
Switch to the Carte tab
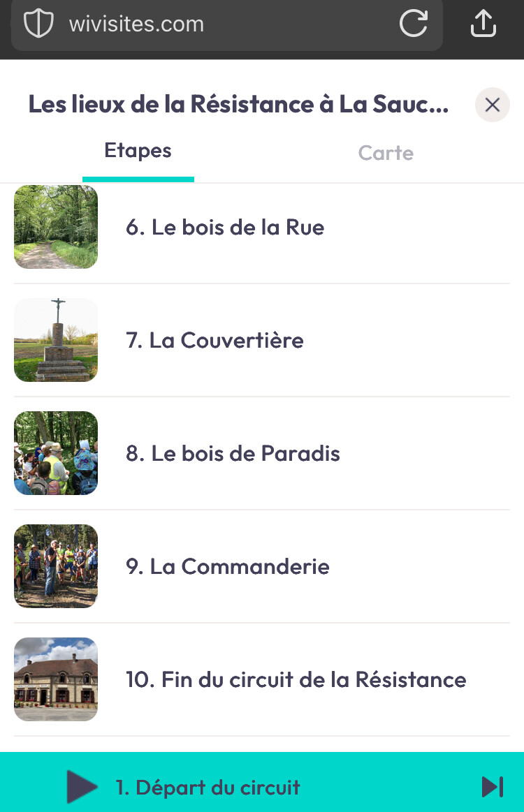(x=386, y=153)
